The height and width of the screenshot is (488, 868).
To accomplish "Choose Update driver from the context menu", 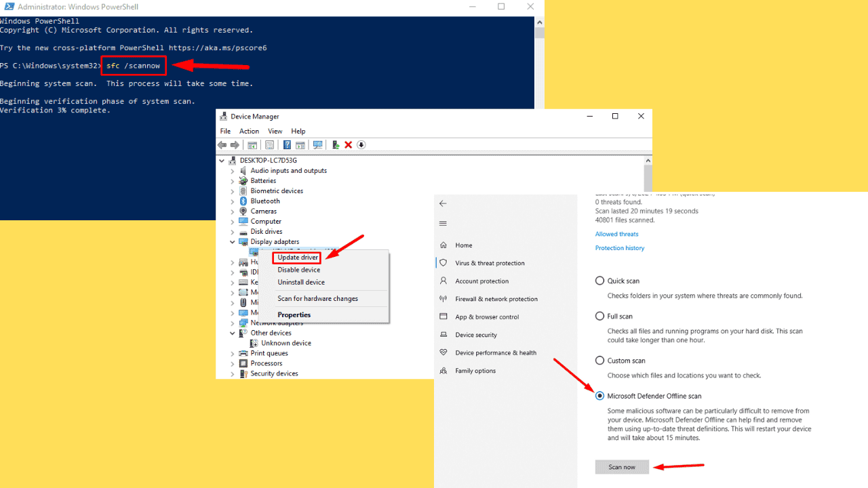I will coord(298,258).
